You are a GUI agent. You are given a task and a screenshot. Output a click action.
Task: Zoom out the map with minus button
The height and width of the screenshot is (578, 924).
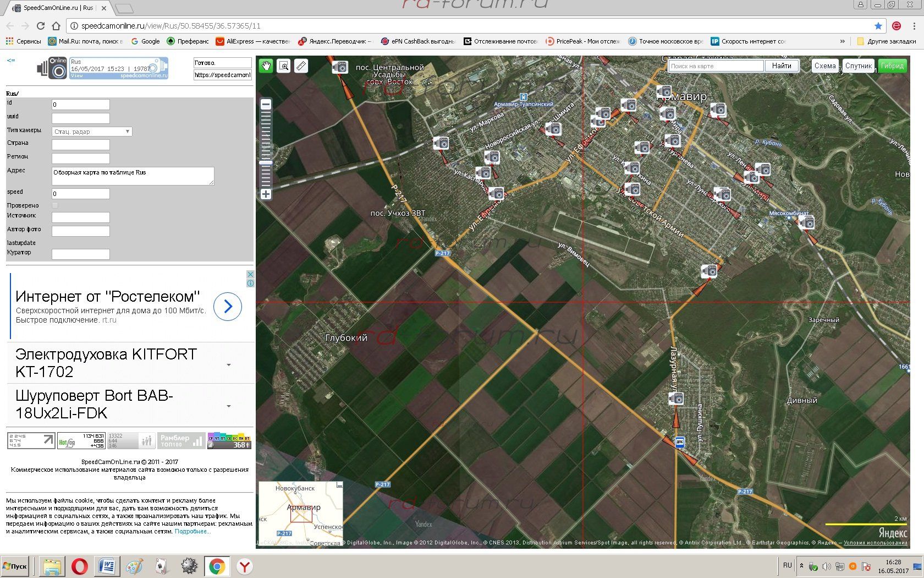(266, 105)
